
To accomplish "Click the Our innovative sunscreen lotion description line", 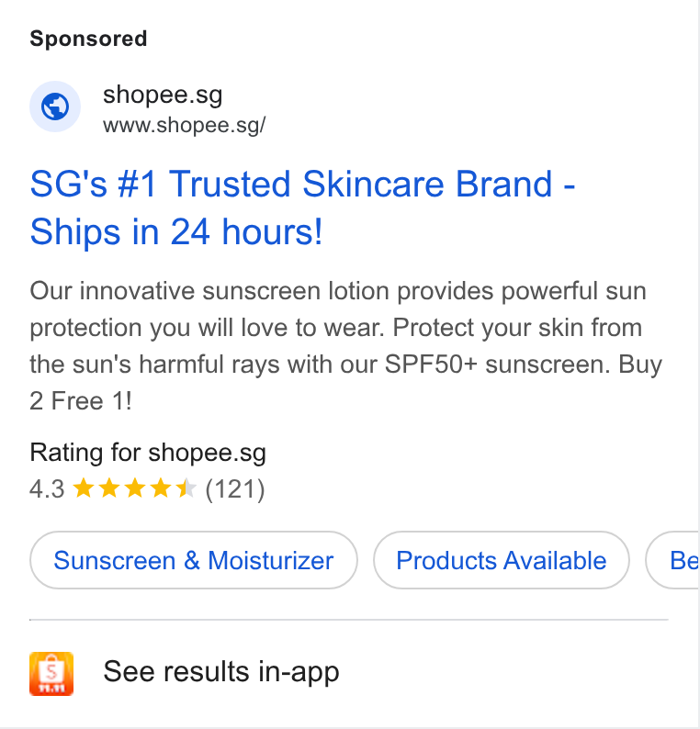I will click(x=338, y=291).
